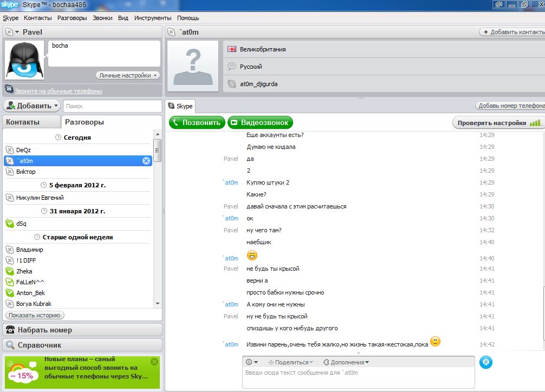Open the dSq conversation
The image size is (545, 392).
click(x=78, y=224)
